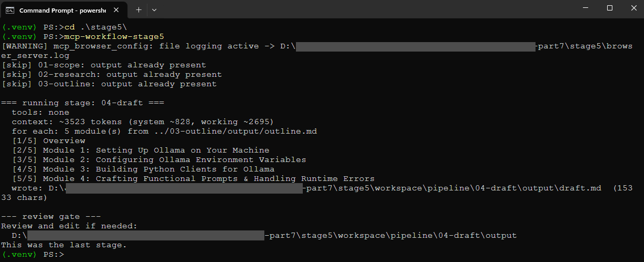The height and width of the screenshot is (262, 644).
Task: Open a new terminal tab
Action: coord(139,10)
